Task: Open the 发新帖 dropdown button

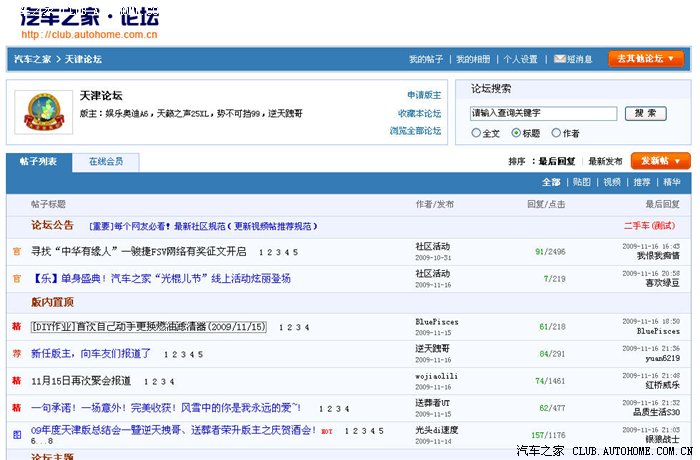Action: click(660, 161)
